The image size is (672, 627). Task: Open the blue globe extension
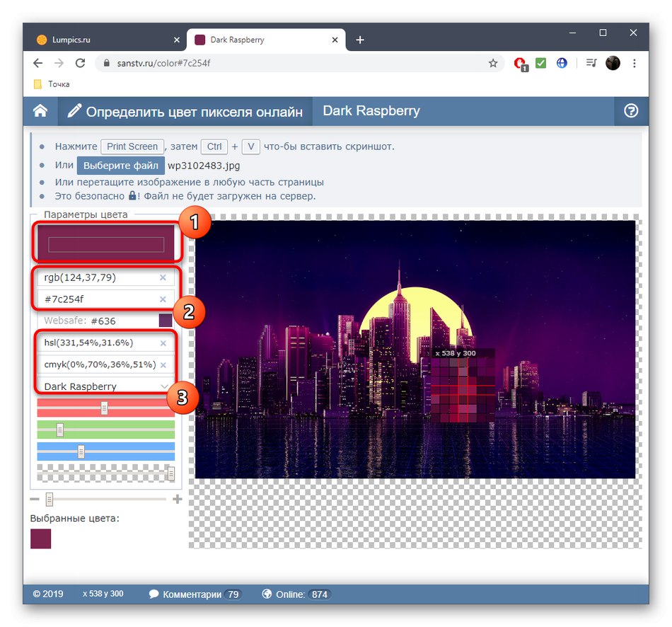pyautogui.click(x=562, y=63)
